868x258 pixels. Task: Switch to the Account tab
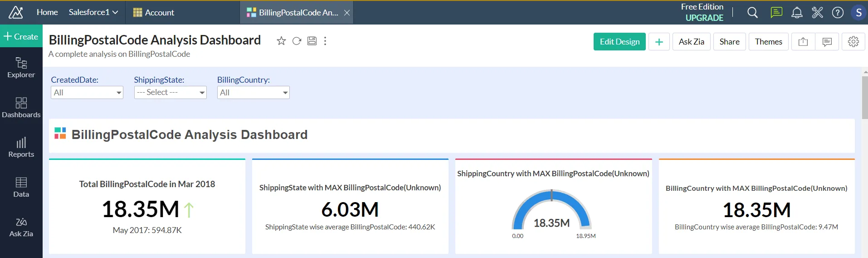pos(154,13)
